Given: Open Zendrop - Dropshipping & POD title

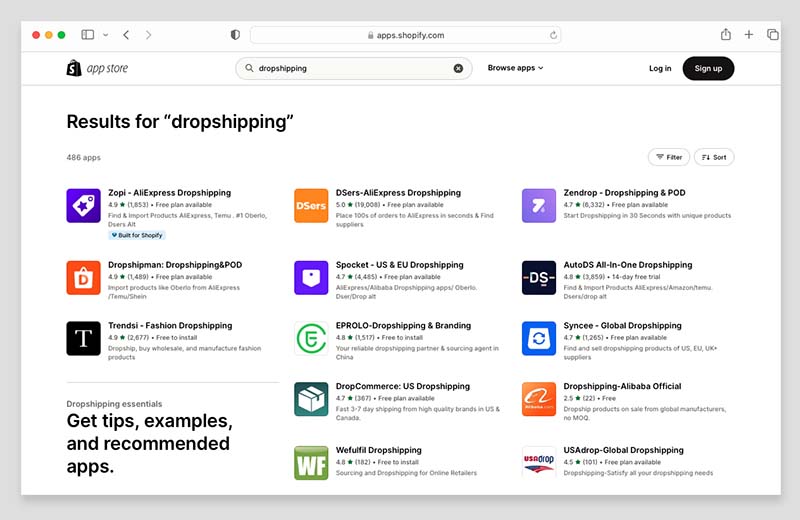Looking at the screenshot, I should pyautogui.click(x=624, y=193).
